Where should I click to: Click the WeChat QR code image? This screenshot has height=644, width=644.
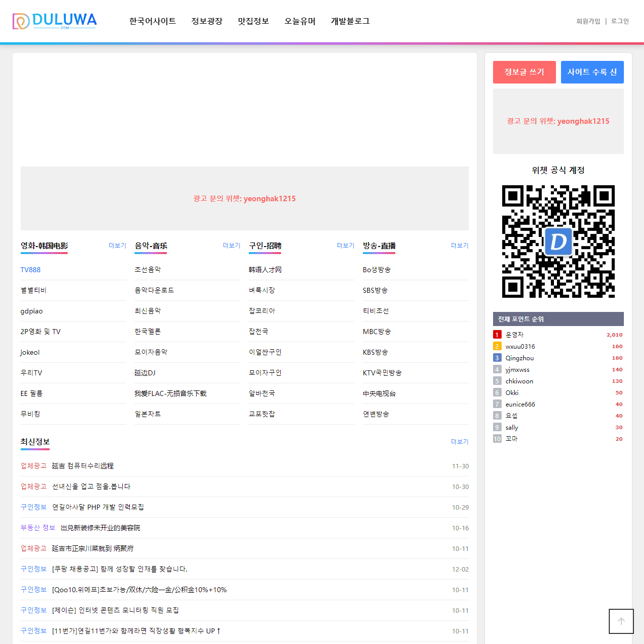(x=558, y=242)
